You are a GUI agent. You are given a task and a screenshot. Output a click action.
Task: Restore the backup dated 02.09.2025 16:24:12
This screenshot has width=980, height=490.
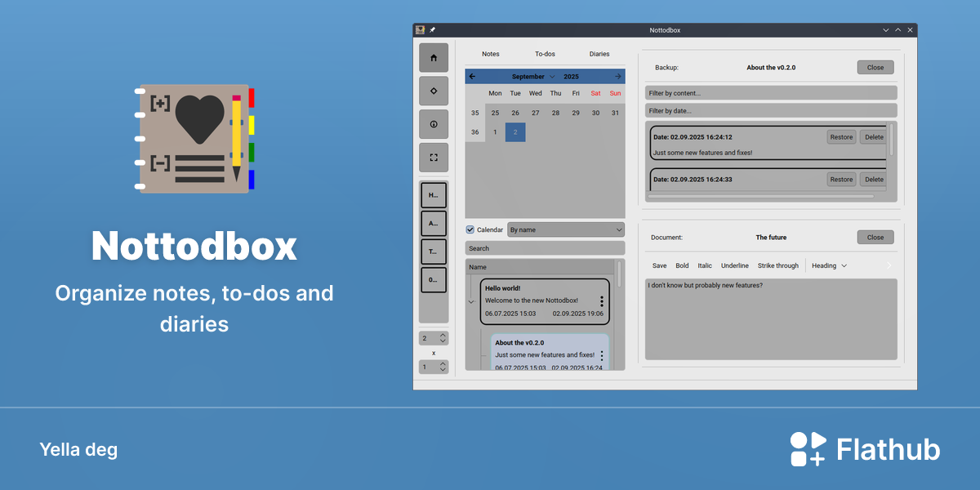click(841, 137)
